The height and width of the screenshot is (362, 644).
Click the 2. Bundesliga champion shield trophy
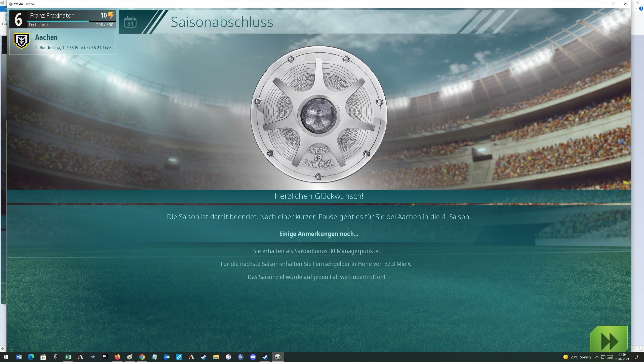[x=319, y=114]
